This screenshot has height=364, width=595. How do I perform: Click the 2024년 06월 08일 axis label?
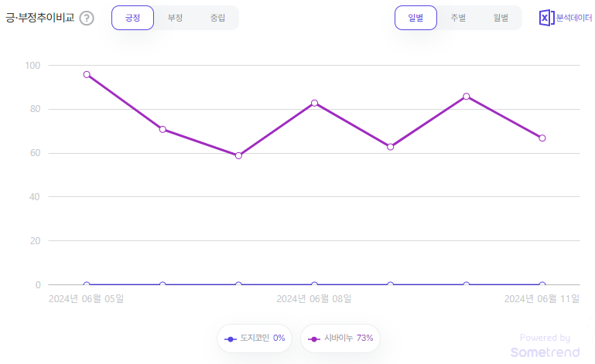[x=314, y=299]
